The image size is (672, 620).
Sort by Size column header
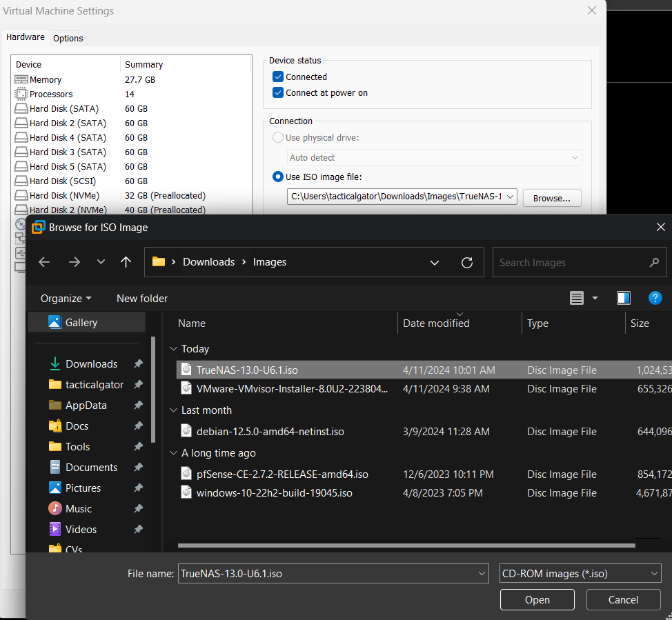(640, 323)
